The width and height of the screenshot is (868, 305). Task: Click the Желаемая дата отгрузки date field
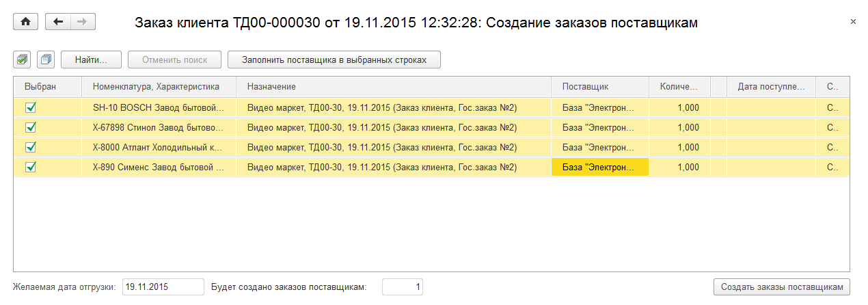[x=163, y=287]
